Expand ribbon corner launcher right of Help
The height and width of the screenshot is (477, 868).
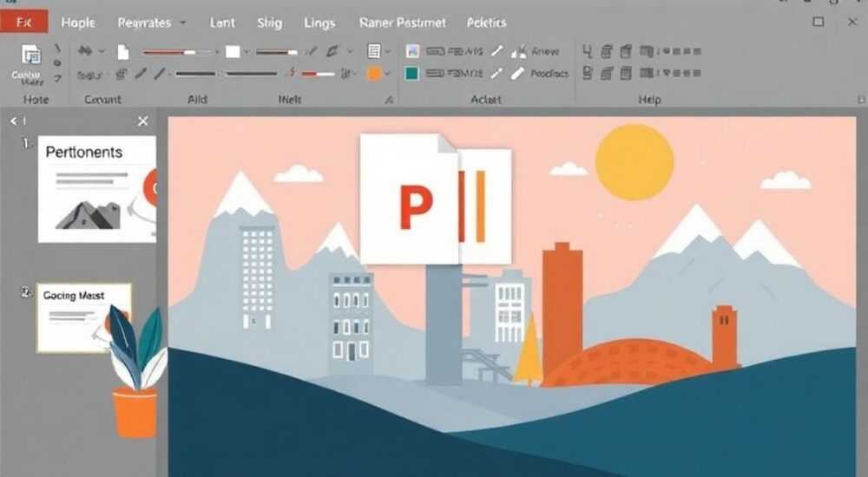point(861,100)
